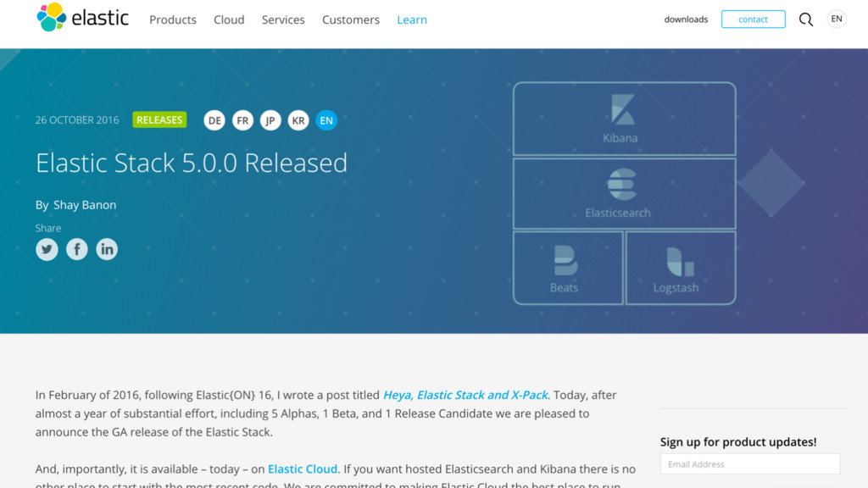
Task: Select the Beats tile in stack diagram
Action: (568, 268)
